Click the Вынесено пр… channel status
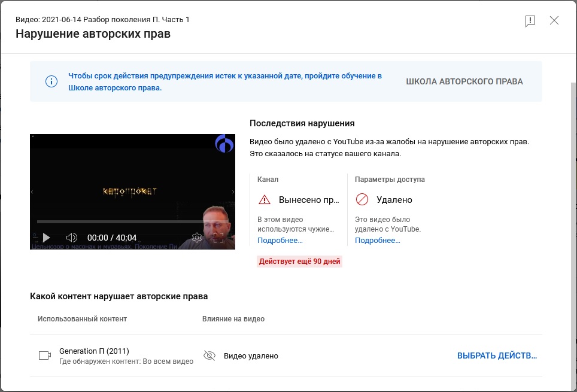 pyautogui.click(x=309, y=200)
